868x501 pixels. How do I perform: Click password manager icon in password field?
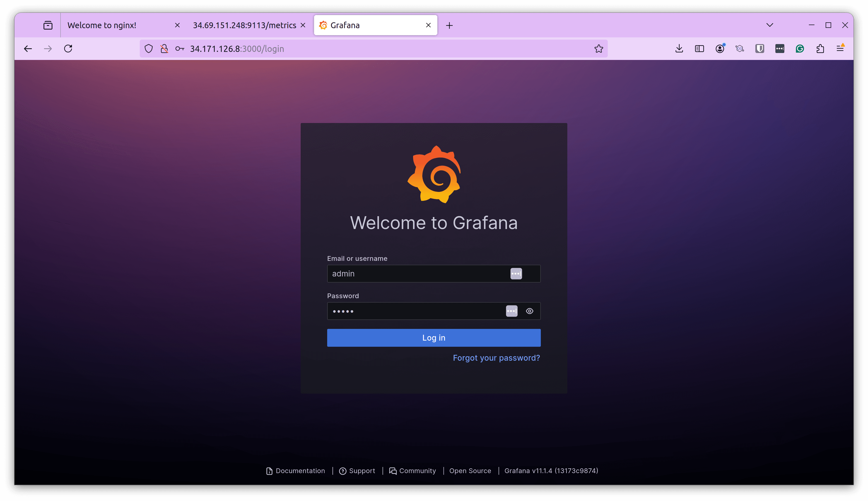tap(512, 311)
